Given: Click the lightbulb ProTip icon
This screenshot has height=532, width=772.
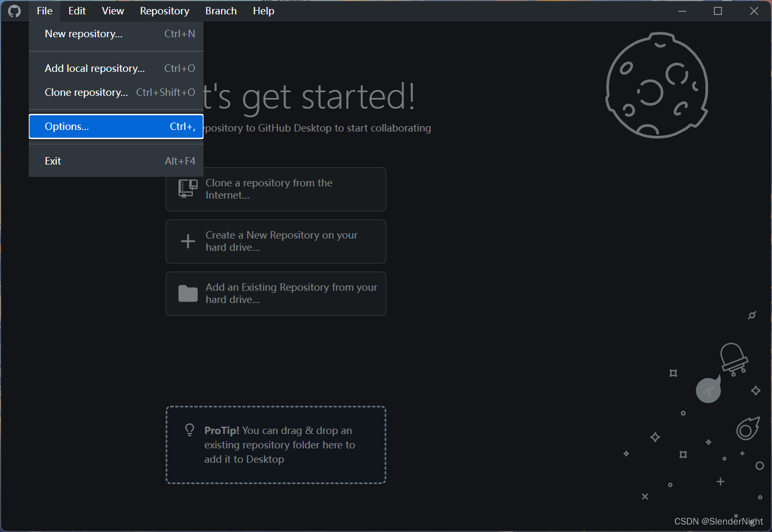Looking at the screenshot, I should [190, 430].
